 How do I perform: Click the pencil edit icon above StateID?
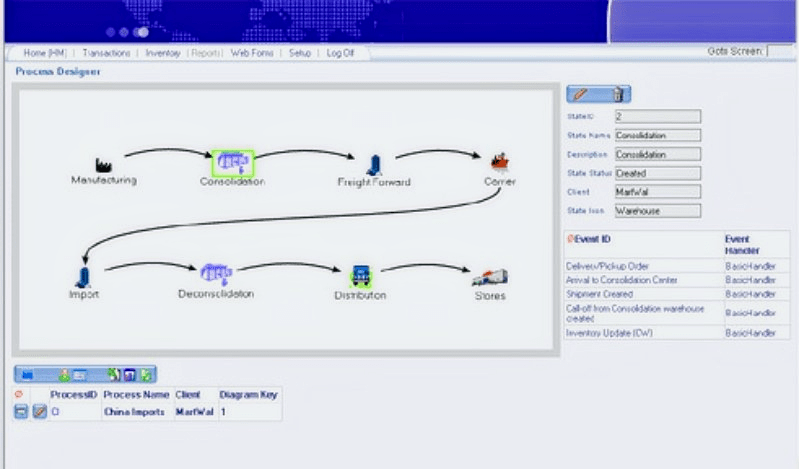point(583,95)
